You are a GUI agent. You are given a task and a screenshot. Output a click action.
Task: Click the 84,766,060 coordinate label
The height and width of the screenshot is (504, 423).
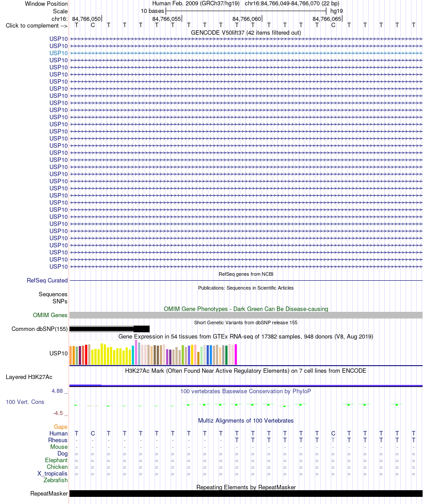[247, 19]
